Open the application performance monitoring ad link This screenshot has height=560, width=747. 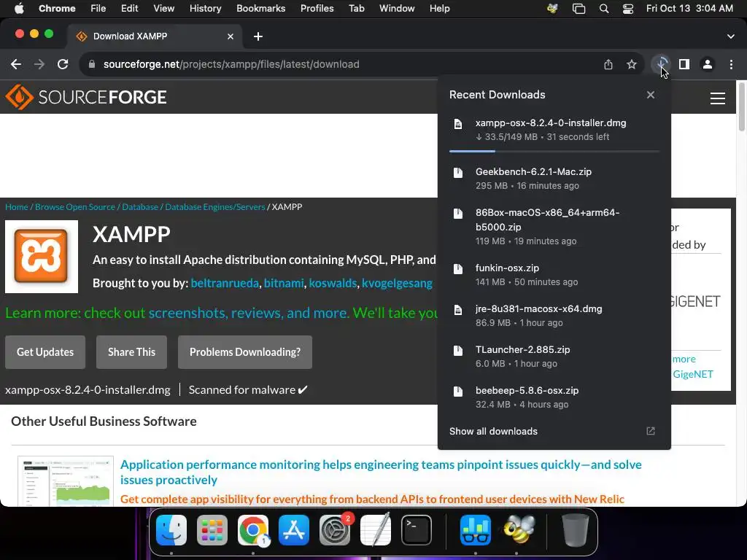(381, 472)
